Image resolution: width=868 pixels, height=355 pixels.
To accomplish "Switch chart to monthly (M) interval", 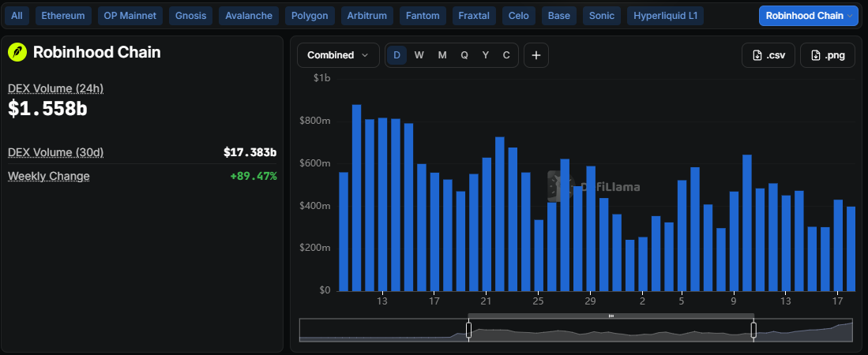I will tap(442, 55).
